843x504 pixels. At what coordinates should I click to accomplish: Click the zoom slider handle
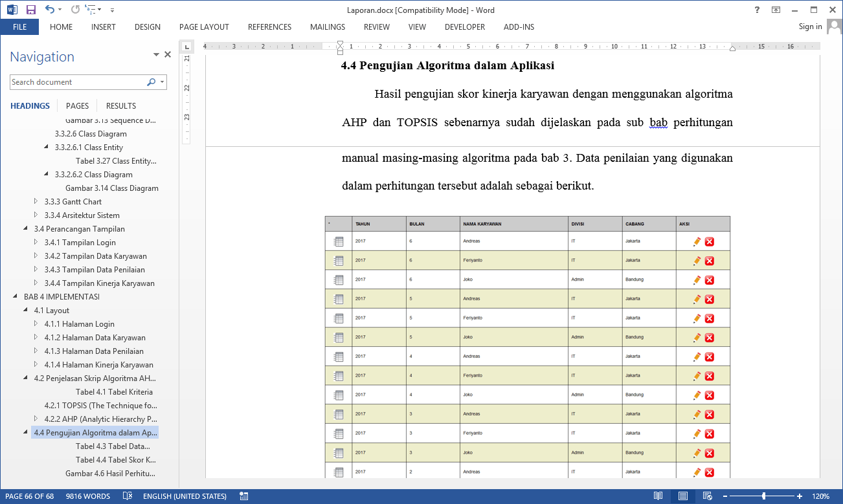[x=764, y=496]
